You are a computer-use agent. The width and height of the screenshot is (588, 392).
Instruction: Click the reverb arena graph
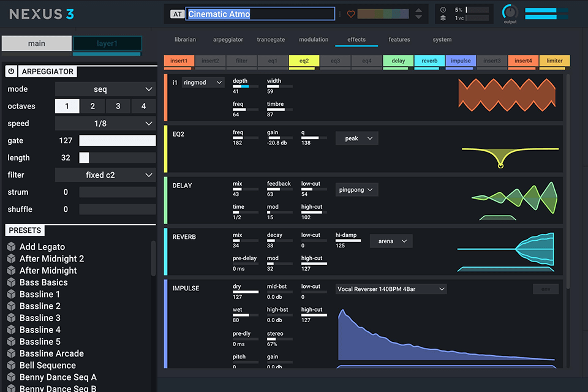click(x=505, y=252)
